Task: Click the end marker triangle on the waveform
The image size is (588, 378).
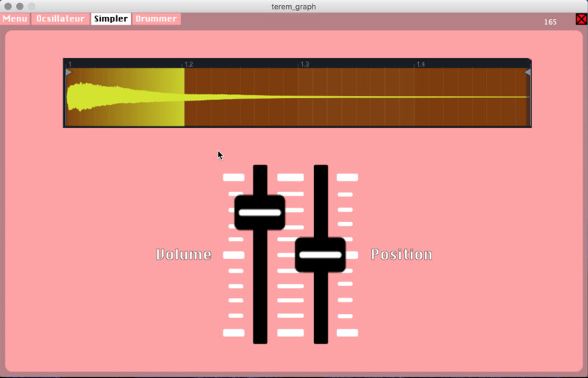Action: tap(526, 72)
